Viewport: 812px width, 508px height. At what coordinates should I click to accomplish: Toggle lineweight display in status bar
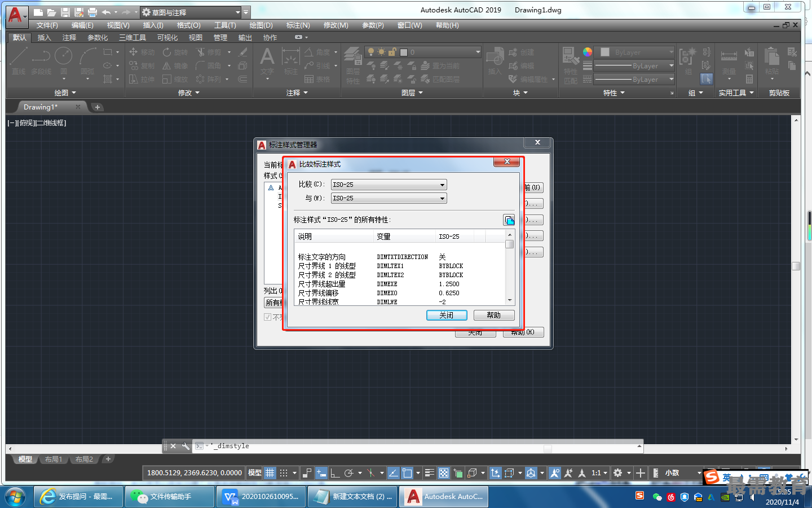[430, 473]
